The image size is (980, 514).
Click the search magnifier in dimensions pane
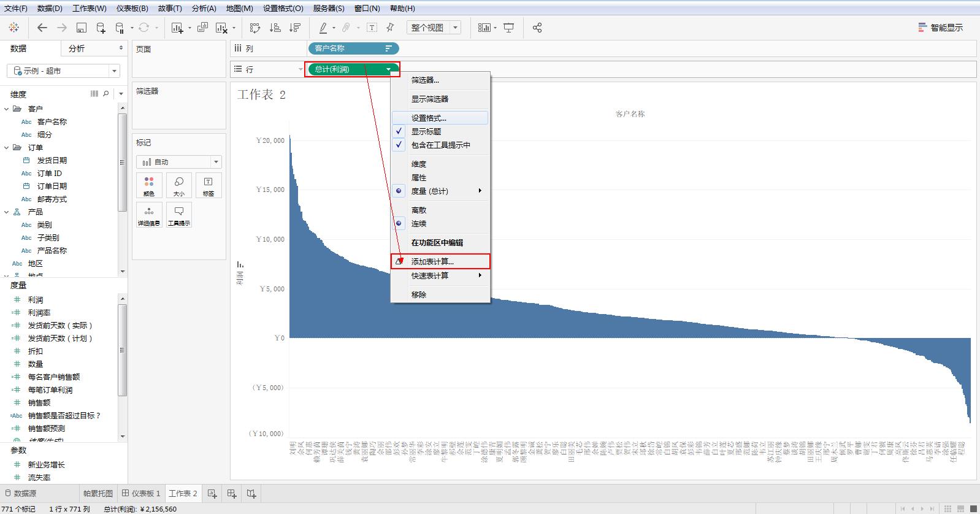106,94
